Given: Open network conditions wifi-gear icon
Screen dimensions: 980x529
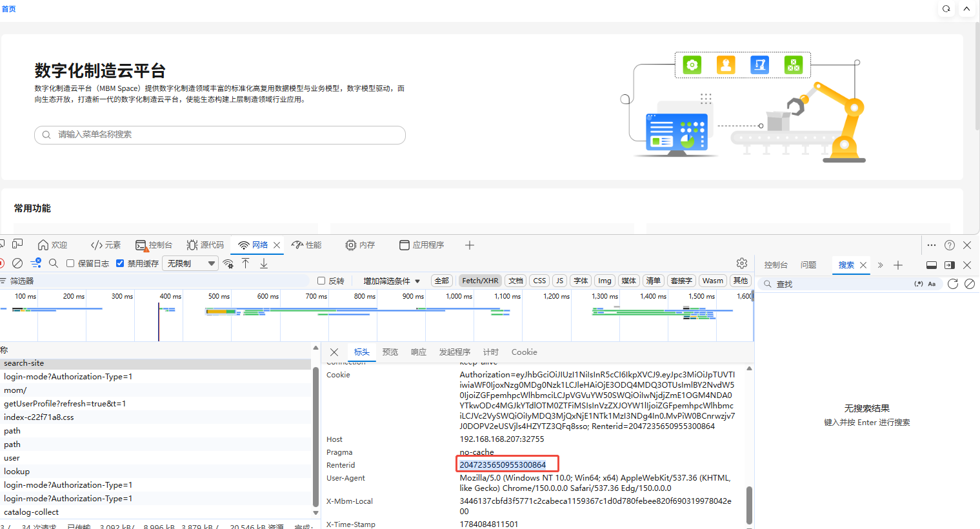Looking at the screenshot, I should pyautogui.click(x=228, y=263).
